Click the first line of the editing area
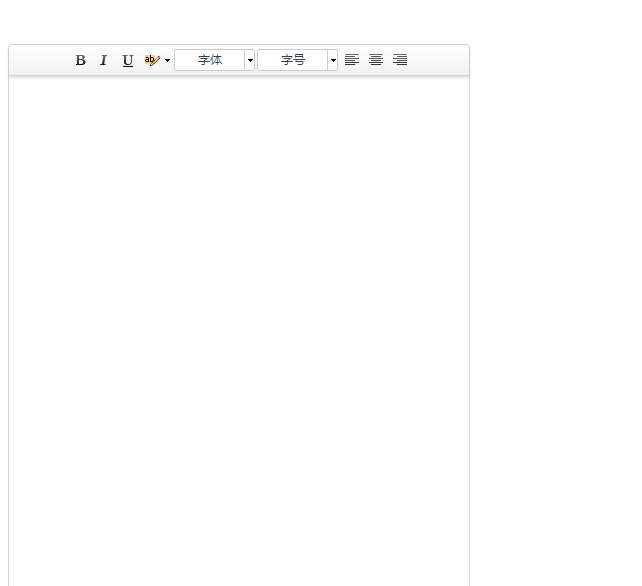The image size is (642, 586). (x=239, y=92)
